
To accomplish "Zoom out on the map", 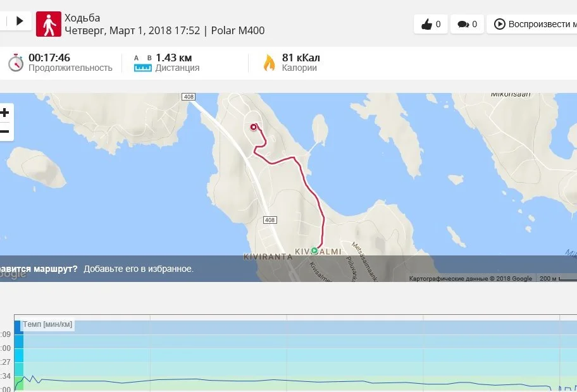I will 5,132.
